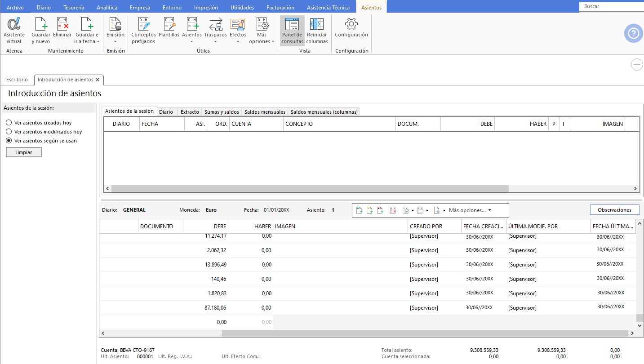Click in the Buscar search field

pos(611,7)
